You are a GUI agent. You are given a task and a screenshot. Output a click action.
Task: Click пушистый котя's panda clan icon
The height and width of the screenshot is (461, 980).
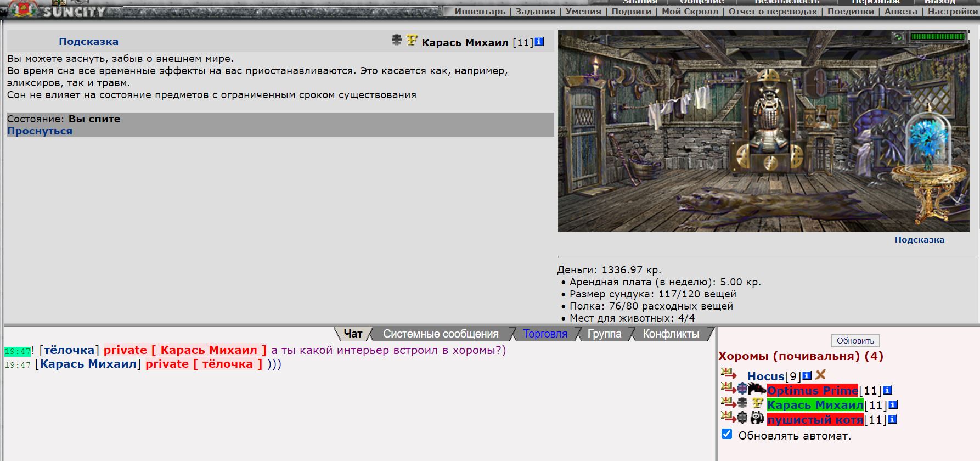[x=757, y=418]
